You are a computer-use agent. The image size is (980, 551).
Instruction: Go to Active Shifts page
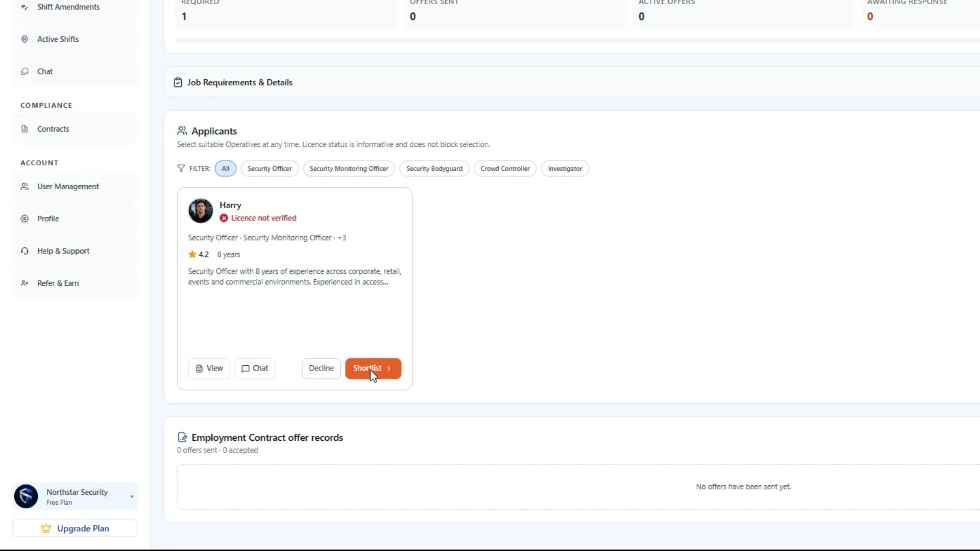pyautogui.click(x=75, y=39)
